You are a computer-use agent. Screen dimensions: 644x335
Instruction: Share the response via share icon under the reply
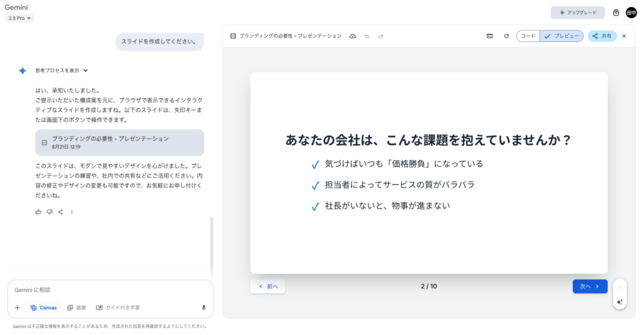(60, 212)
